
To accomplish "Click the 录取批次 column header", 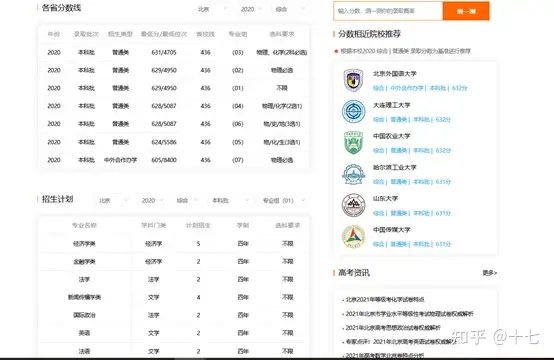I will coord(86,34).
